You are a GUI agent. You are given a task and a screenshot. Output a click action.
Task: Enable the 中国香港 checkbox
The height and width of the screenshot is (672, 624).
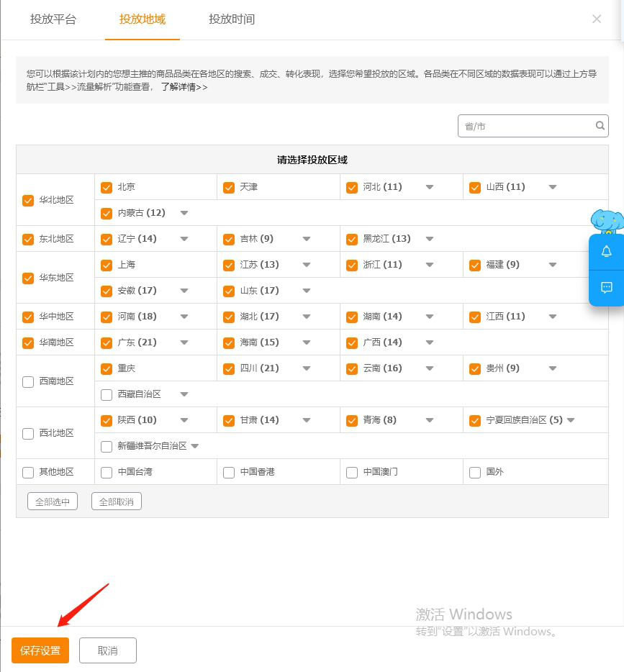pos(229,473)
